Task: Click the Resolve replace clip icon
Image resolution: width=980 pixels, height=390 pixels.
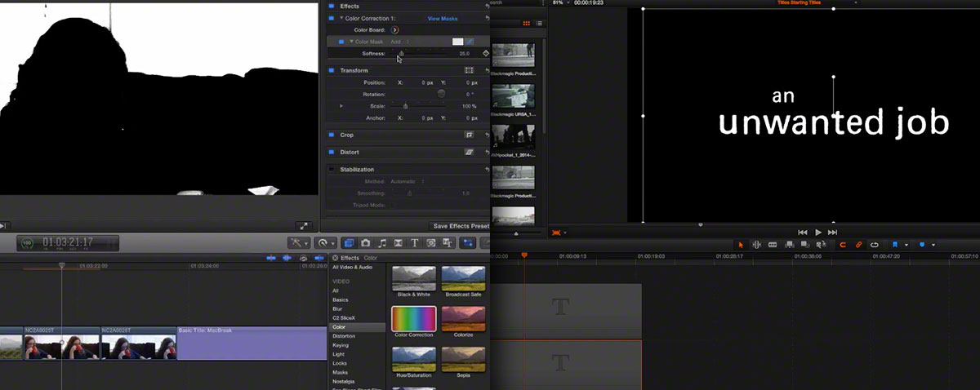Action: coord(821,245)
